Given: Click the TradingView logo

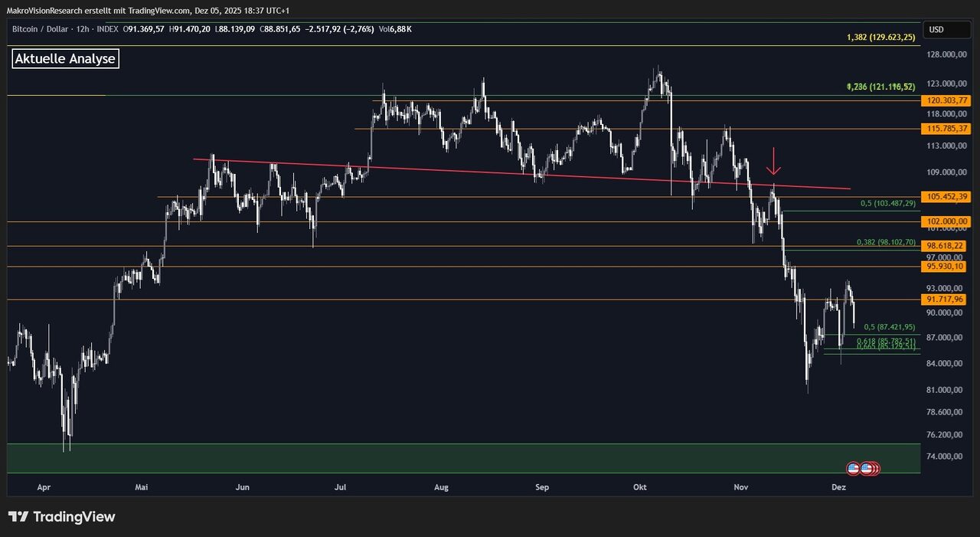Looking at the screenshot, I should point(61,517).
